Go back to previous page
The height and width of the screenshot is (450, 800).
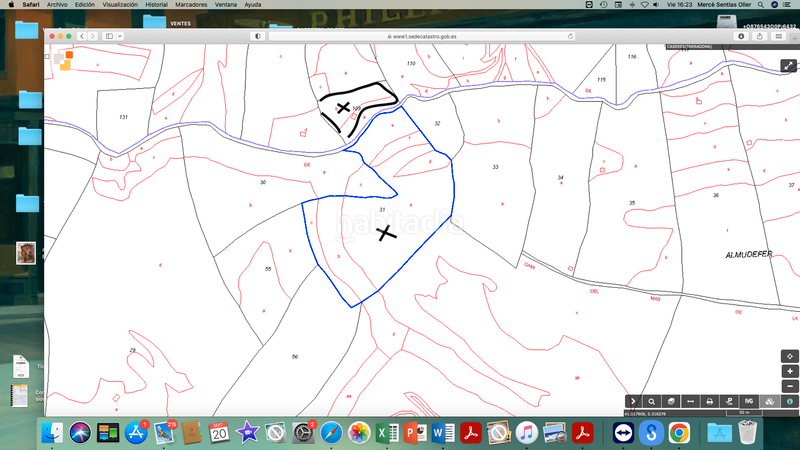point(82,35)
